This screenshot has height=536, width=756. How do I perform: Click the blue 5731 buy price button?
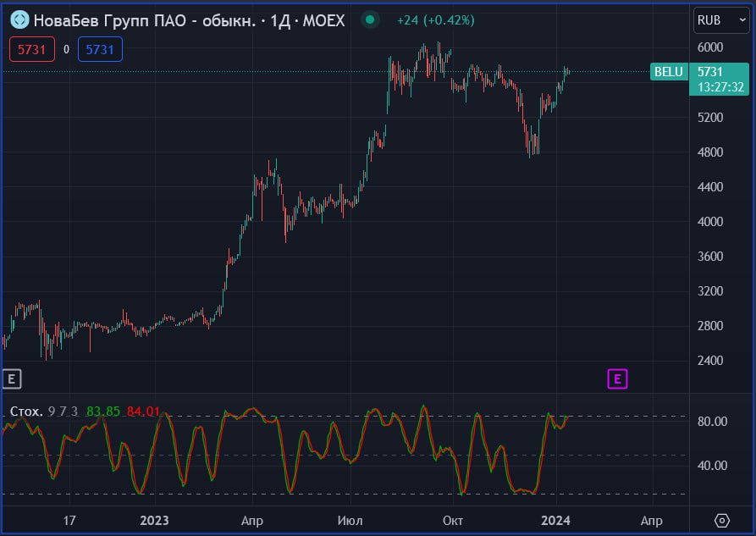click(x=100, y=49)
